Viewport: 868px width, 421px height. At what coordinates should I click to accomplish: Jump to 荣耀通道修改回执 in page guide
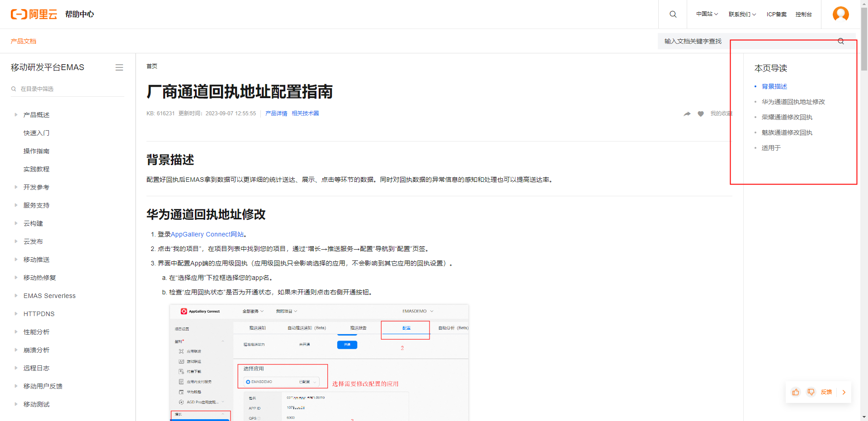tap(787, 117)
